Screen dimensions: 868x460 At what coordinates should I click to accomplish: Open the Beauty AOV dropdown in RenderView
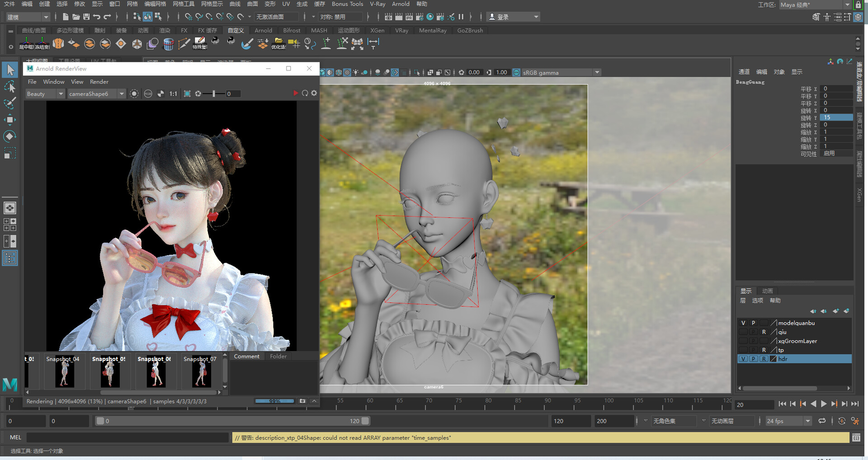(45, 94)
